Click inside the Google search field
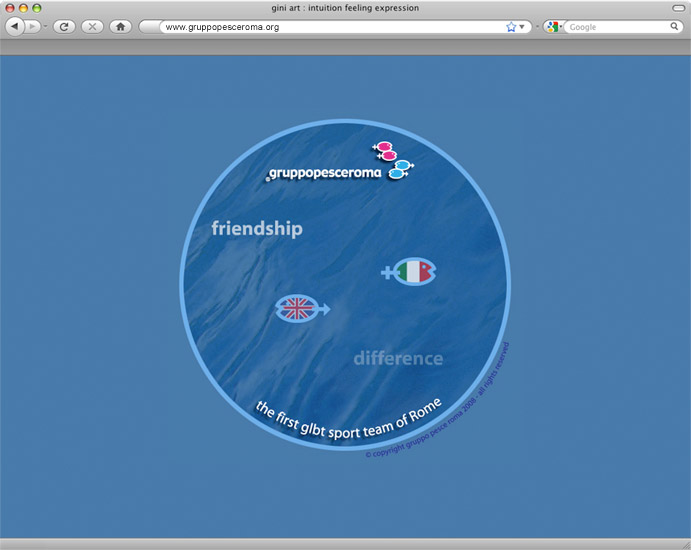This screenshot has width=691, height=550. tap(615, 27)
